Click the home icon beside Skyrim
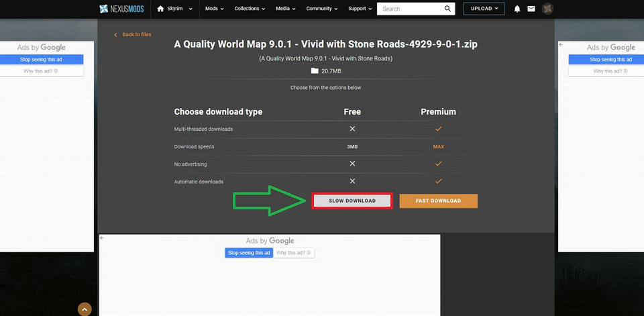This screenshot has height=316, width=644. pos(160,9)
